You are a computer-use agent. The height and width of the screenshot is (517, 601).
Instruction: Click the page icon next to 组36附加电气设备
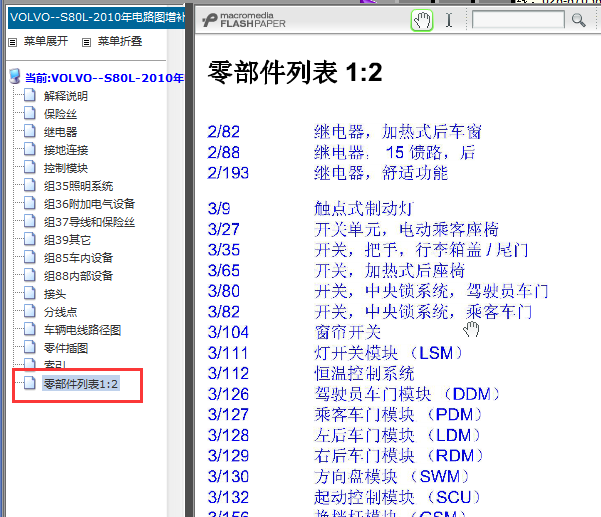tap(30, 203)
